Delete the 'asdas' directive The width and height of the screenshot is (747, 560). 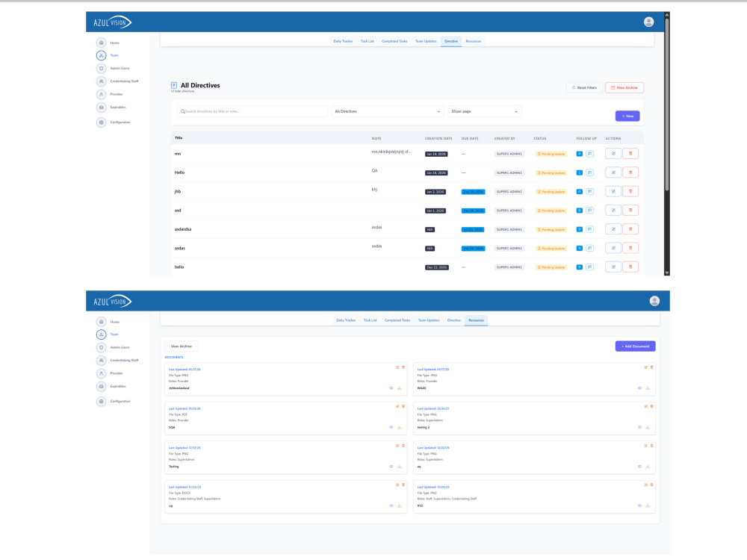(630, 248)
